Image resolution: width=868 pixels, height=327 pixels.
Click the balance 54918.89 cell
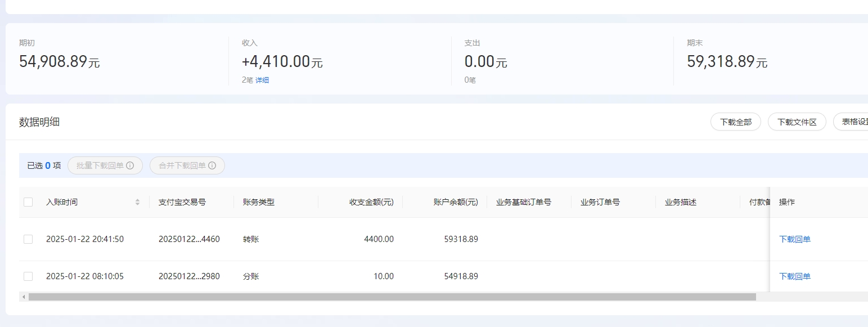(x=461, y=276)
